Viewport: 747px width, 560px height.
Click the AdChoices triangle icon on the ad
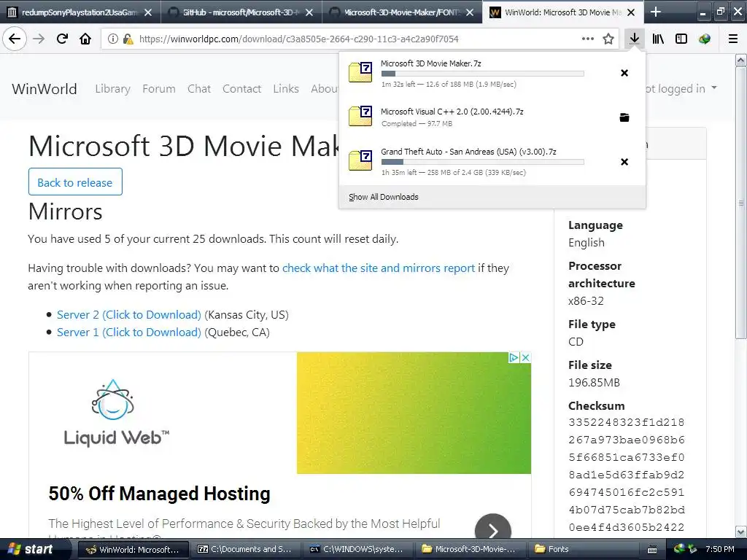514,357
